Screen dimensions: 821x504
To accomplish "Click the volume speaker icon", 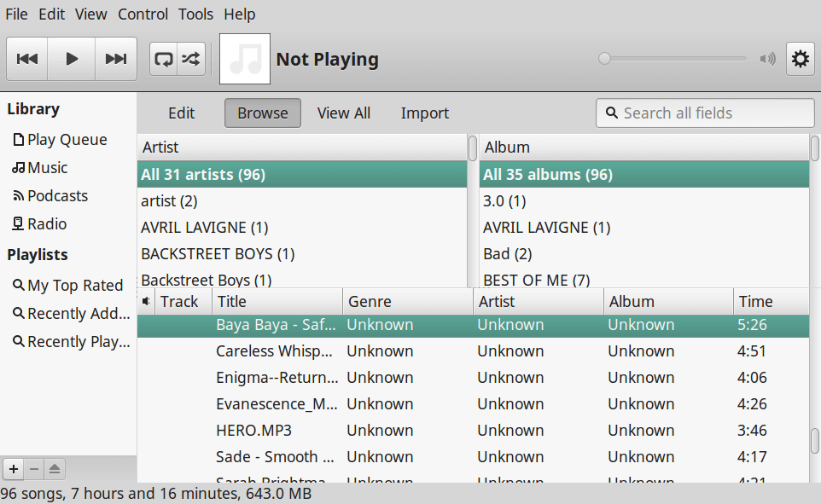I will coord(768,59).
